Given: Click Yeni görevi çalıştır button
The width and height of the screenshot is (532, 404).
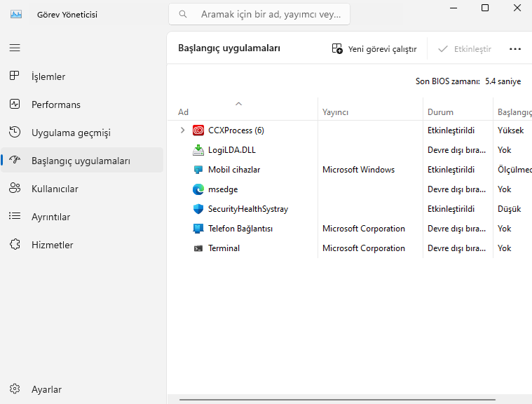Looking at the screenshot, I should point(374,49).
